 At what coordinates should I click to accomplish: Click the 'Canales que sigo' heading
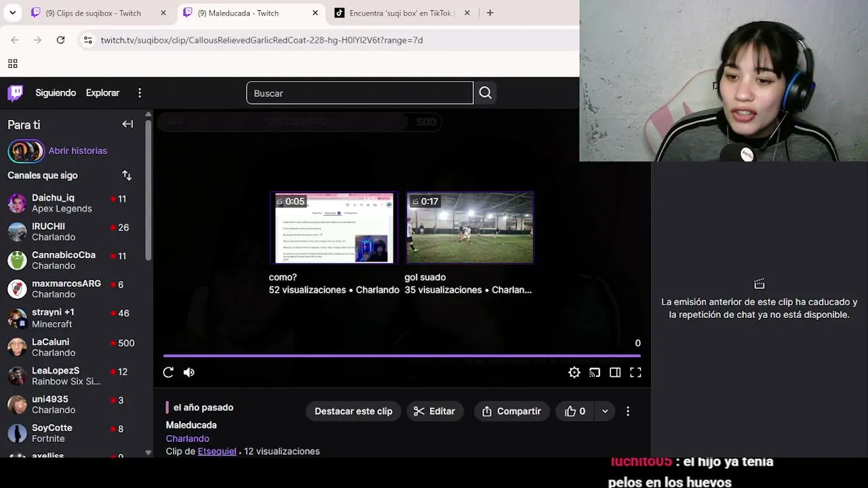pyautogui.click(x=43, y=176)
